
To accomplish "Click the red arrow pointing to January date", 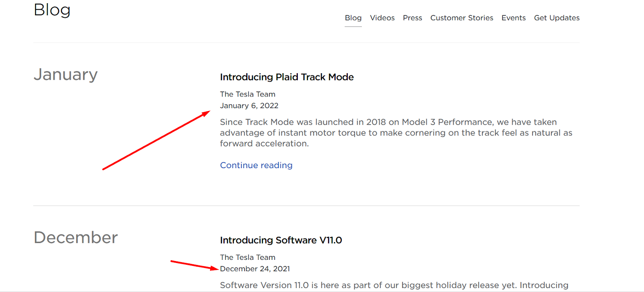I will tap(156, 140).
